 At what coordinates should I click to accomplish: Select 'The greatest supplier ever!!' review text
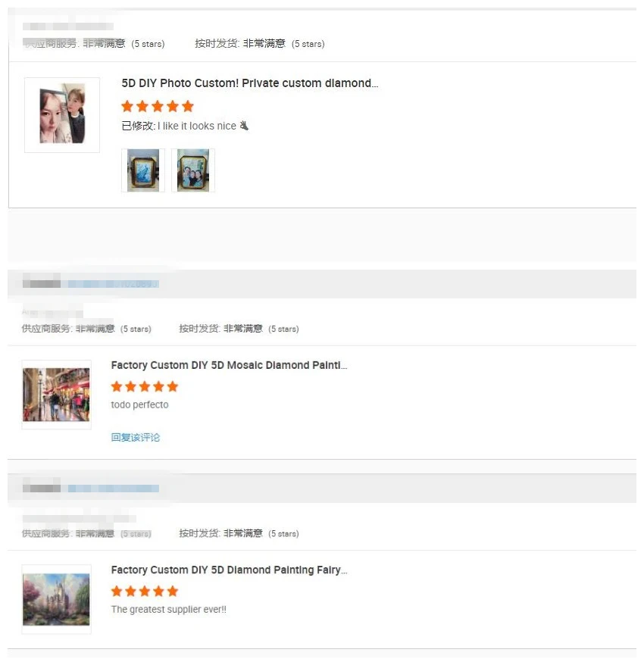169,610
